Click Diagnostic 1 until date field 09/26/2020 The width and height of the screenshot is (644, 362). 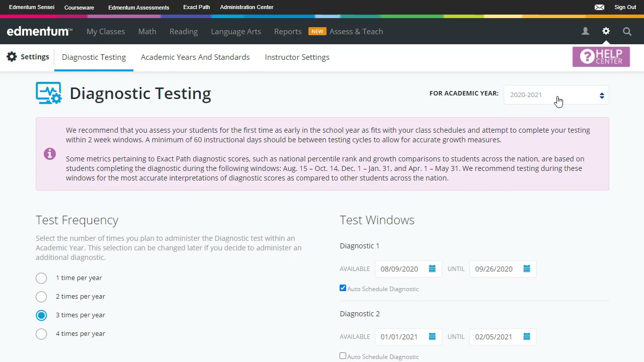tap(503, 269)
